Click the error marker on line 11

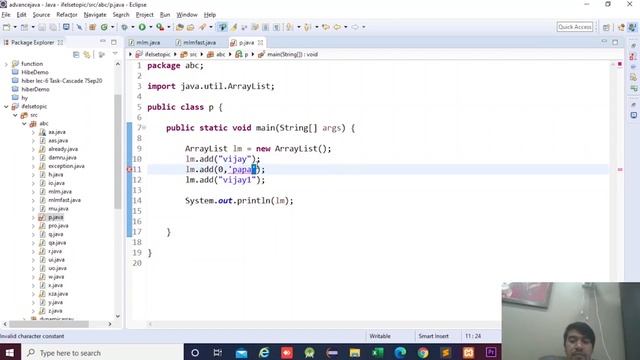130,169
